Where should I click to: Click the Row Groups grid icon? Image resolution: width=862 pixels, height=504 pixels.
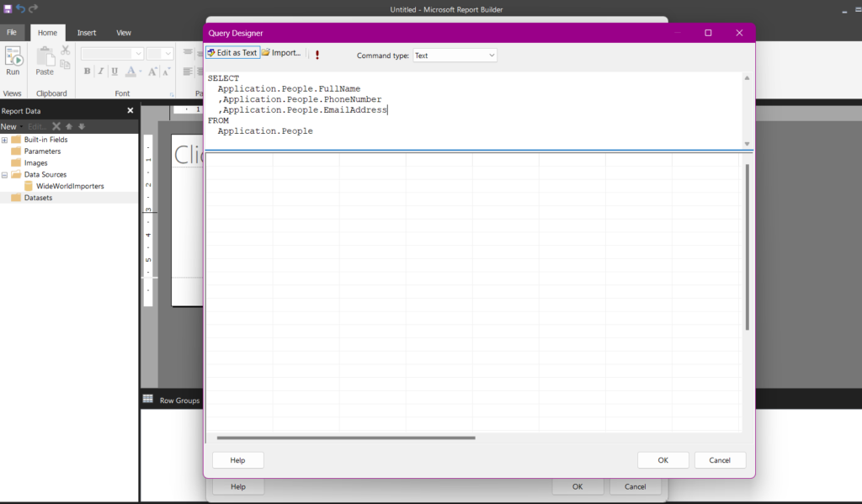tap(148, 399)
